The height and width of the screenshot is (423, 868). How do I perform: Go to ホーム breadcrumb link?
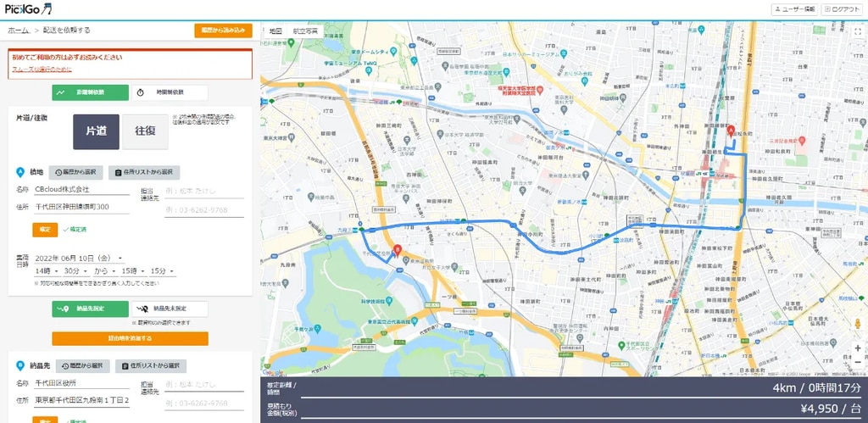(19, 31)
